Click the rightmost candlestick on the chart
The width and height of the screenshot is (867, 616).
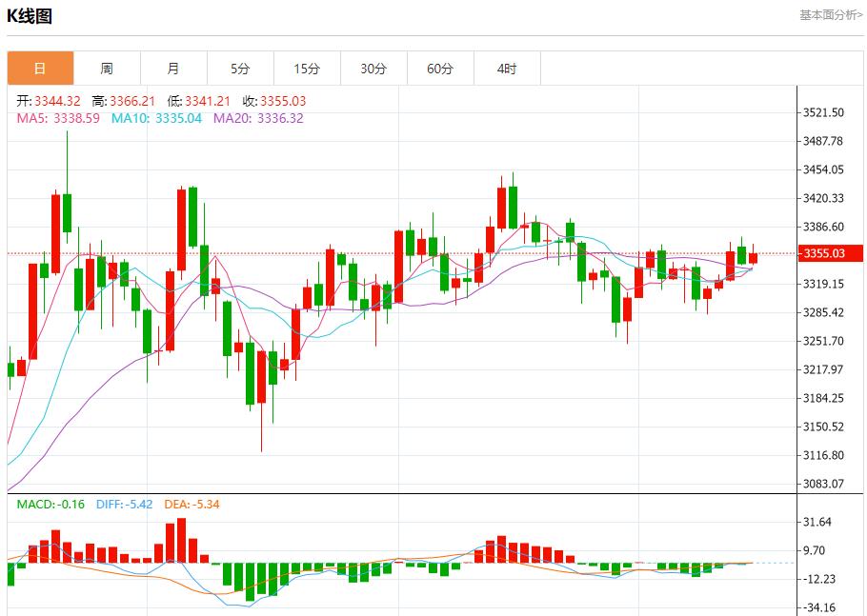pyautogui.click(x=753, y=257)
